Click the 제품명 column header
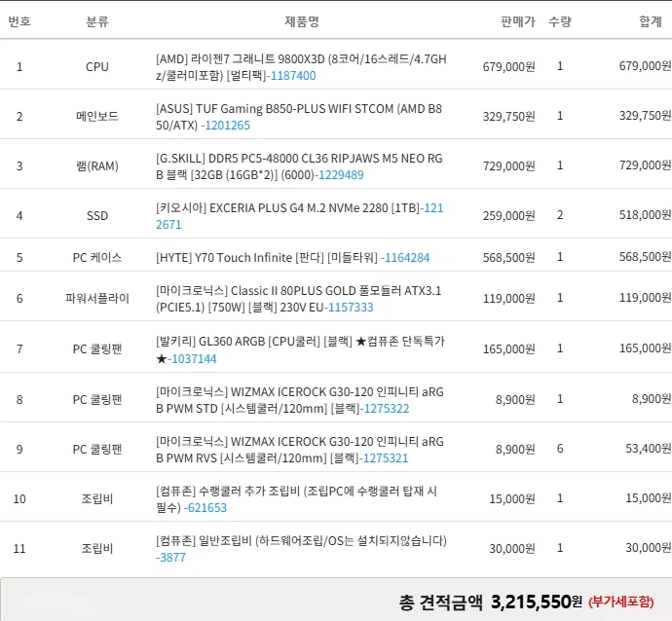The image size is (672, 621). (302, 21)
